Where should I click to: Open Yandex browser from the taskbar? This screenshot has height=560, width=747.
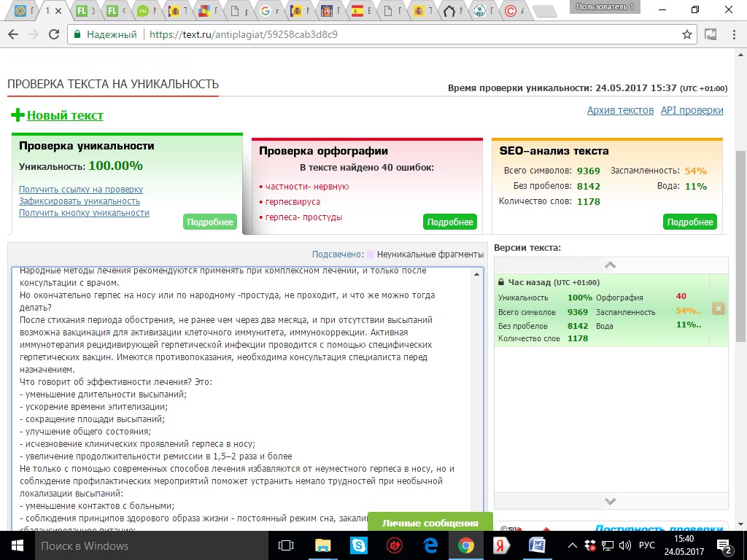501,545
